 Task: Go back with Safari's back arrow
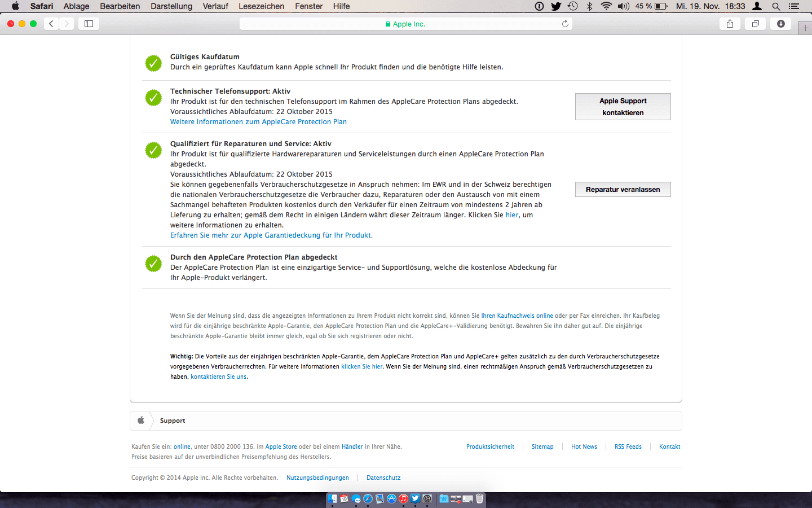click(51, 24)
